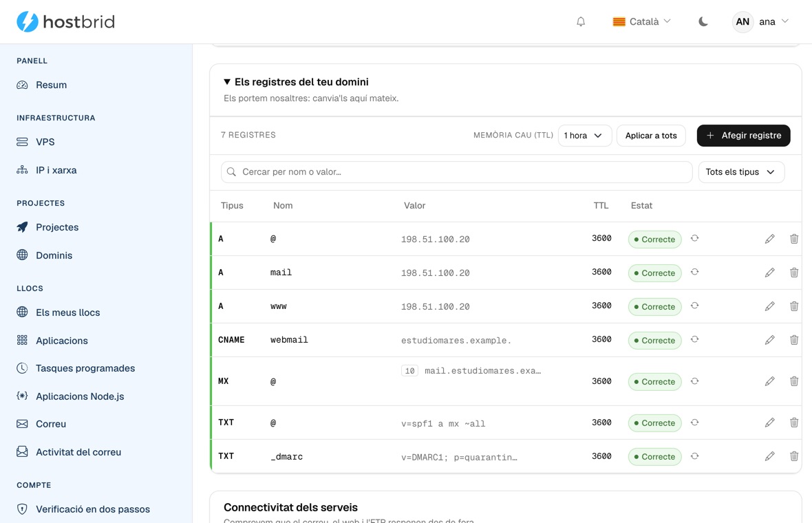Edit the TXT _dmarc record
This screenshot has height=523, width=812.
(x=769, y=456)
